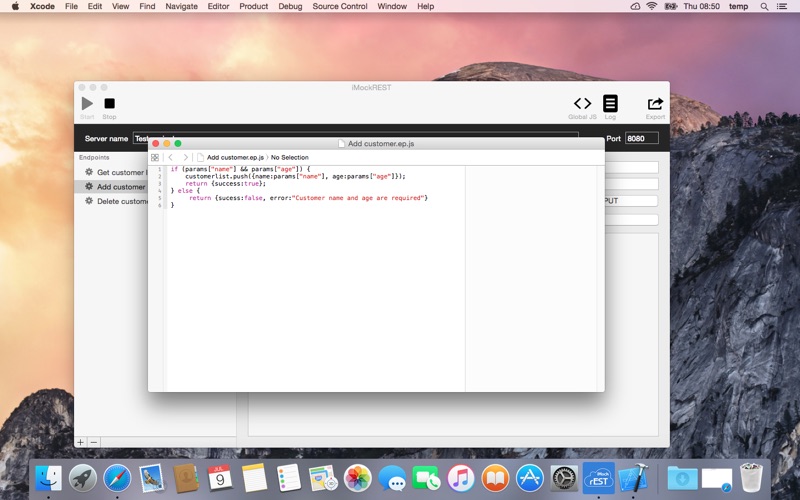
Task: Open Spotlight search in menu bar
Action: (x=764, y=6)
